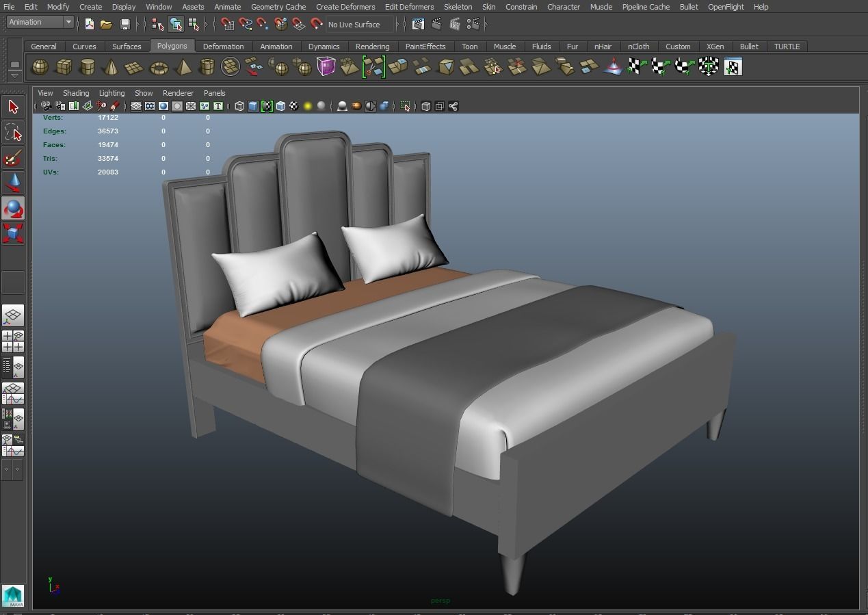
Task: Click the Maya logo at bottom left
Action: 13,595
